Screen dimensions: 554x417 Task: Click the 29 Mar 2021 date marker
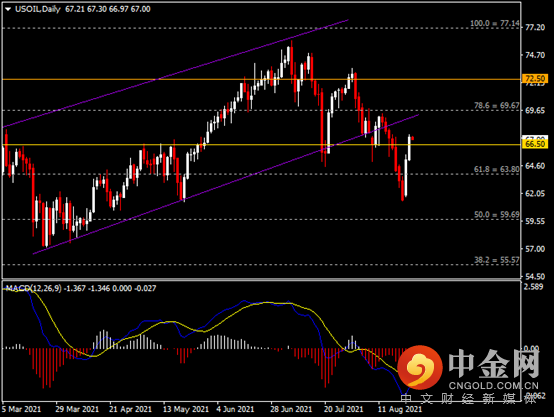(77, 409)
